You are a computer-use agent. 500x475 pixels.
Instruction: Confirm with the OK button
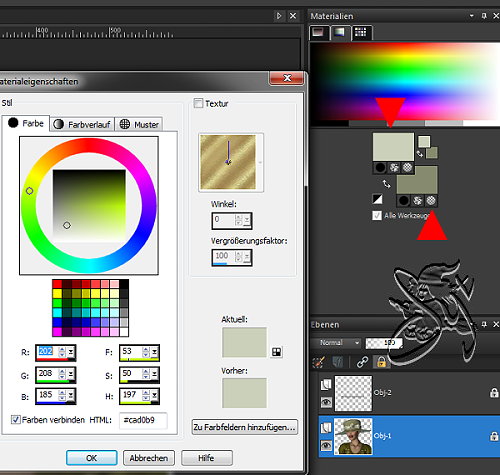click(x=92, y=458)
